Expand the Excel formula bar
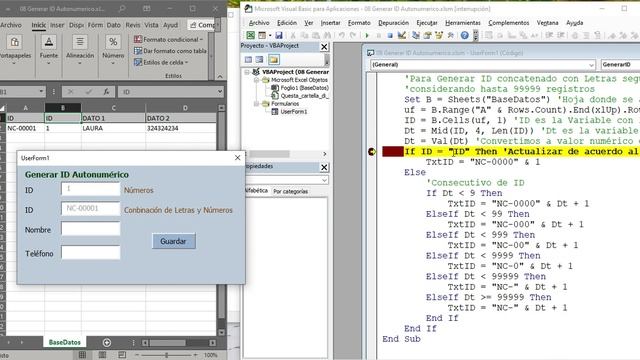 click(220, 91)
